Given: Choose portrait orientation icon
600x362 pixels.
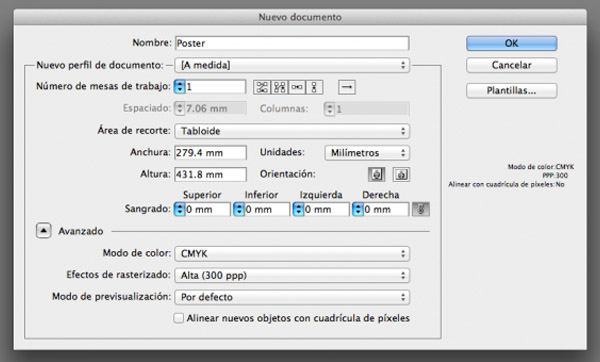Looking at the screenshot, I should tap(377, 174).
